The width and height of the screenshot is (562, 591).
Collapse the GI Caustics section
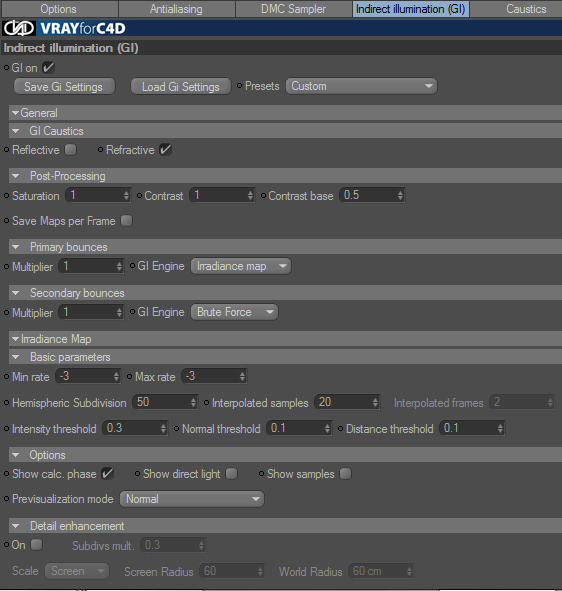pyautogui.click(x=15, y=131)
